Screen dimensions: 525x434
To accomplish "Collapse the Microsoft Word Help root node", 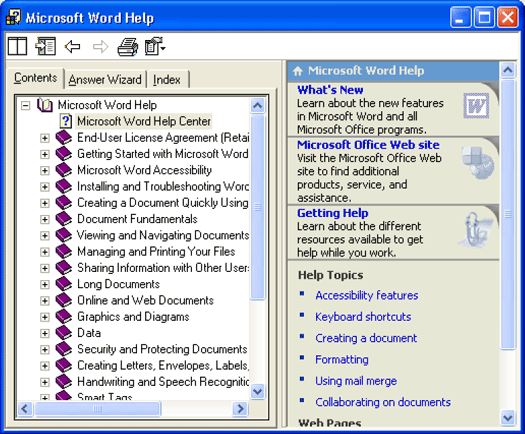I will [x=25, y=105].
